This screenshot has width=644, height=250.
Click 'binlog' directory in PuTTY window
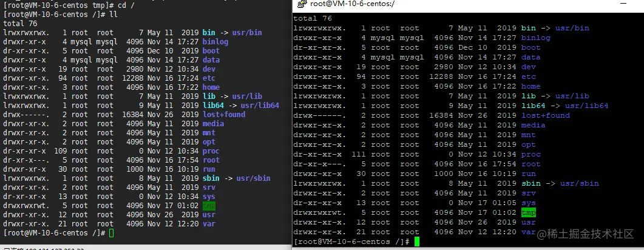click(535, 38)
